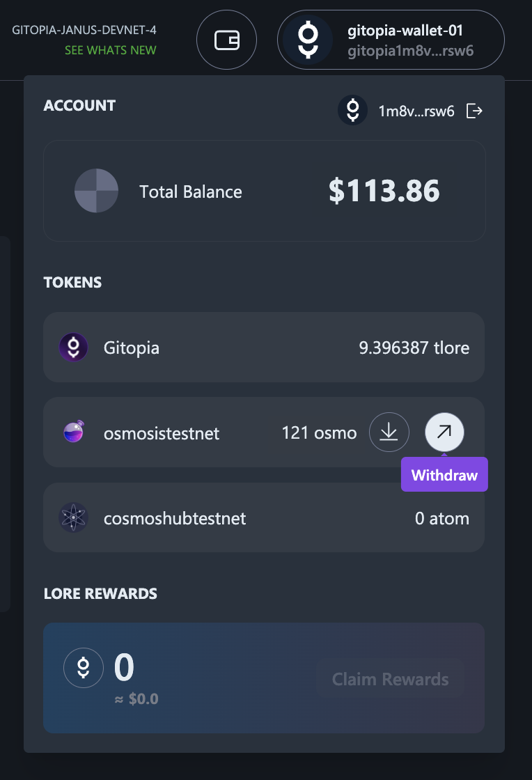Select the Gitopia token row
Screen dimensions: 532x780
[263, 347]
